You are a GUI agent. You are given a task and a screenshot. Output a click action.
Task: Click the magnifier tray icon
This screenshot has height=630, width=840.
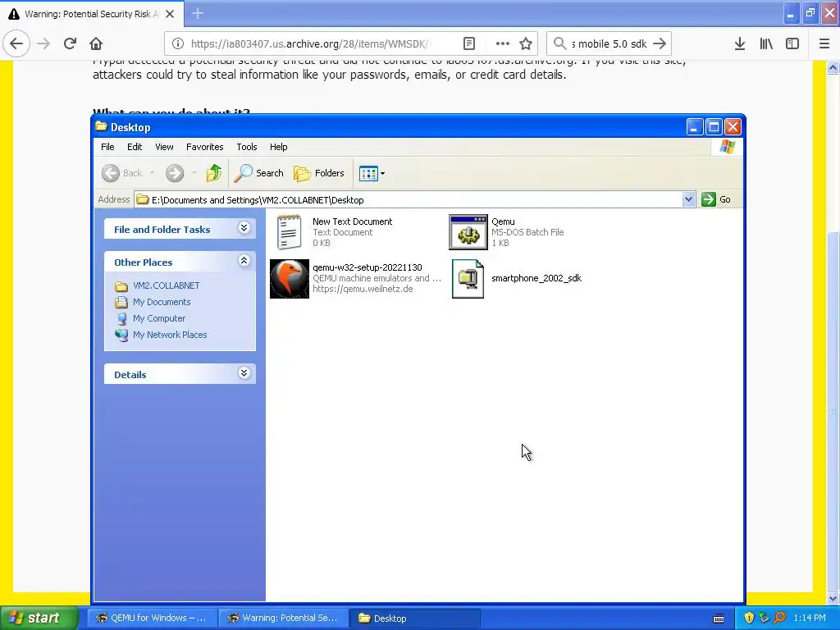[779, 618]
